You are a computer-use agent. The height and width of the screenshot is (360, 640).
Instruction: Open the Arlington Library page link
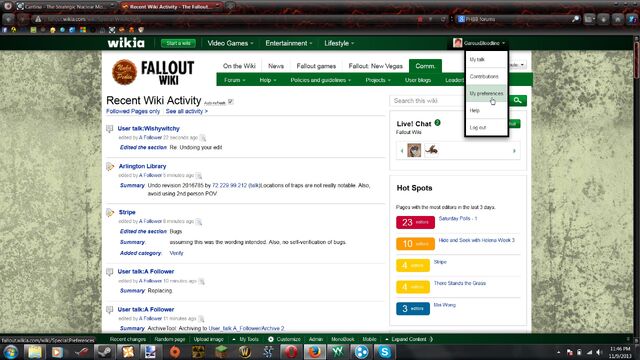coord(142,166)
